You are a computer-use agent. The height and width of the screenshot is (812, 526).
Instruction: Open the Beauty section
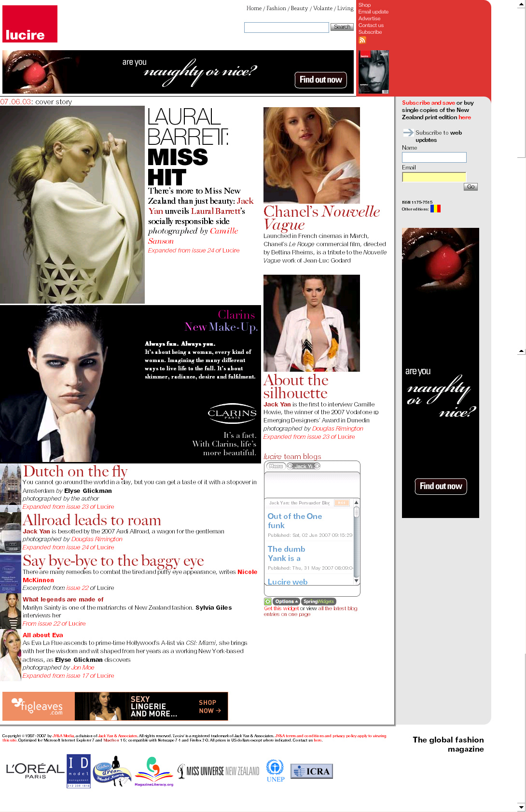pos(299,8)
